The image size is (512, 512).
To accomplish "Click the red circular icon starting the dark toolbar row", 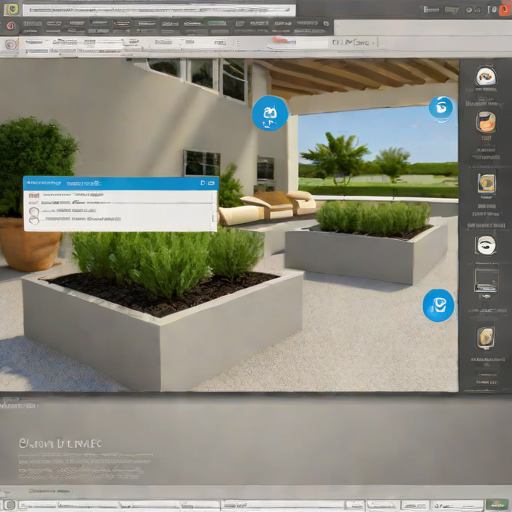I will (11, 26).
